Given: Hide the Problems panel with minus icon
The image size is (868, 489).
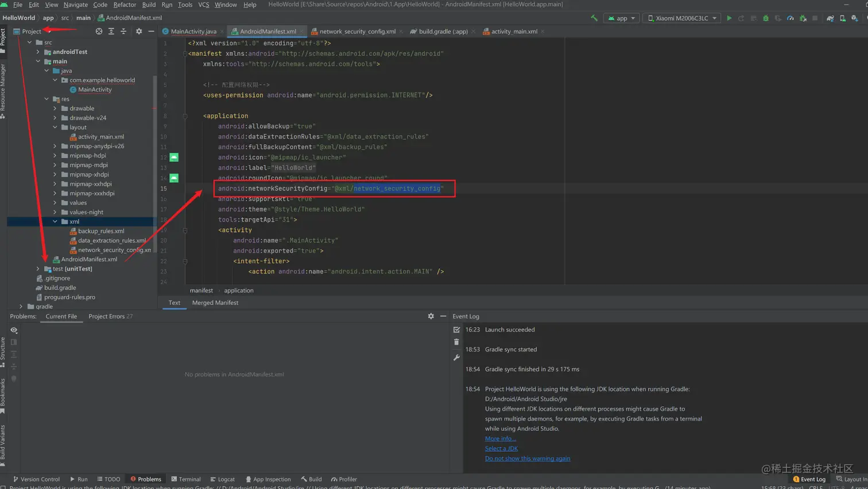Looking at the screenshot, I should point(443,316).
